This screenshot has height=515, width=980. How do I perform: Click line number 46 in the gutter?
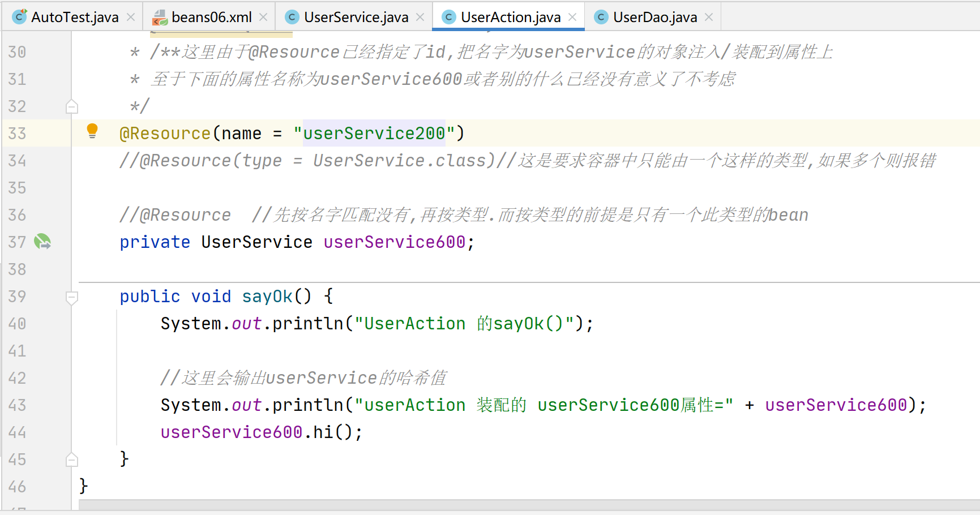pyautogui.click(x=17, y=487)
